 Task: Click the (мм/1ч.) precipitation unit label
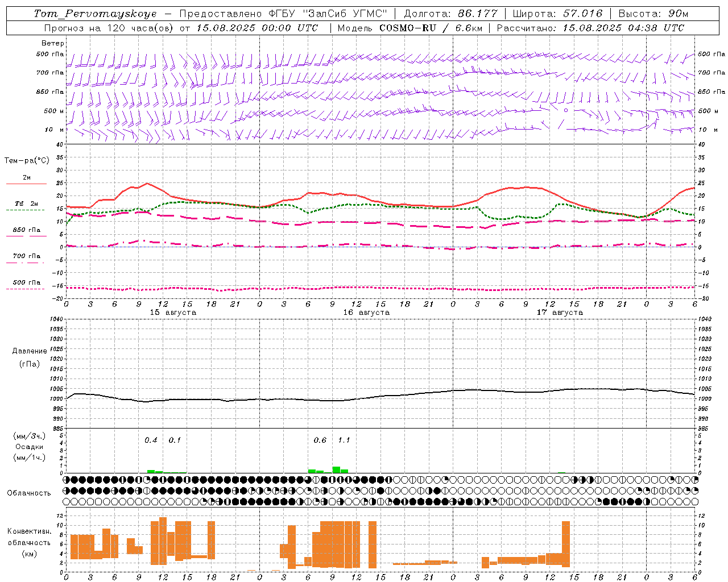click(30, 458)
